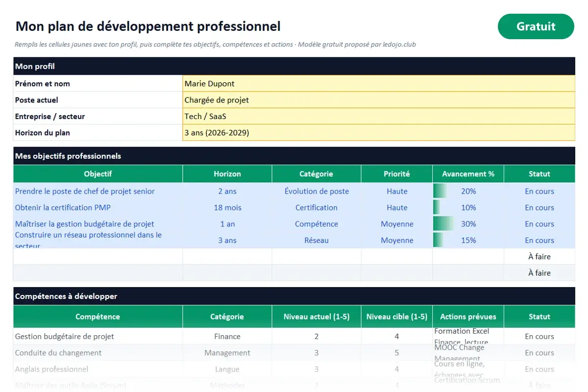Select 'Construire un réseau professionnel' cell

tap(98, 240)
